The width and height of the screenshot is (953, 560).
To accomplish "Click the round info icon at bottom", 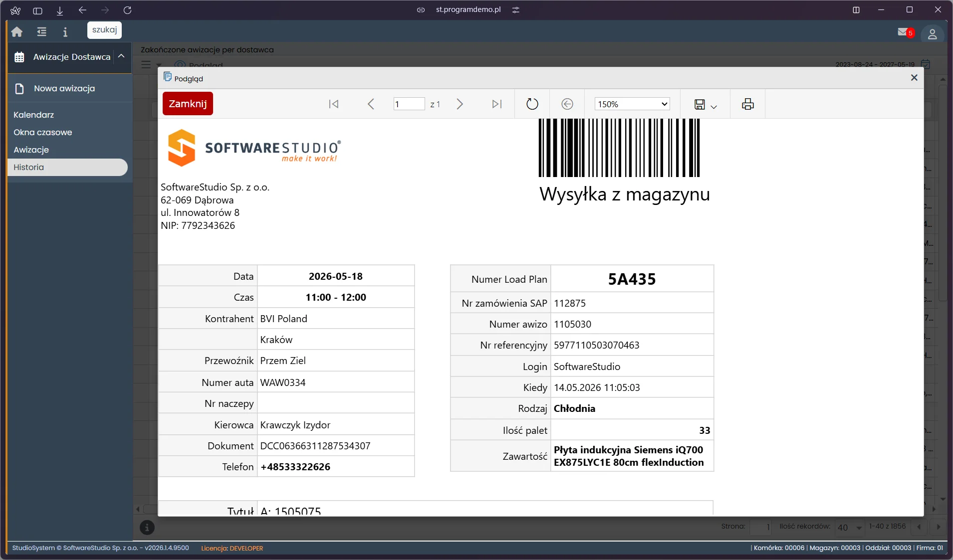I will tap(147, 527).
